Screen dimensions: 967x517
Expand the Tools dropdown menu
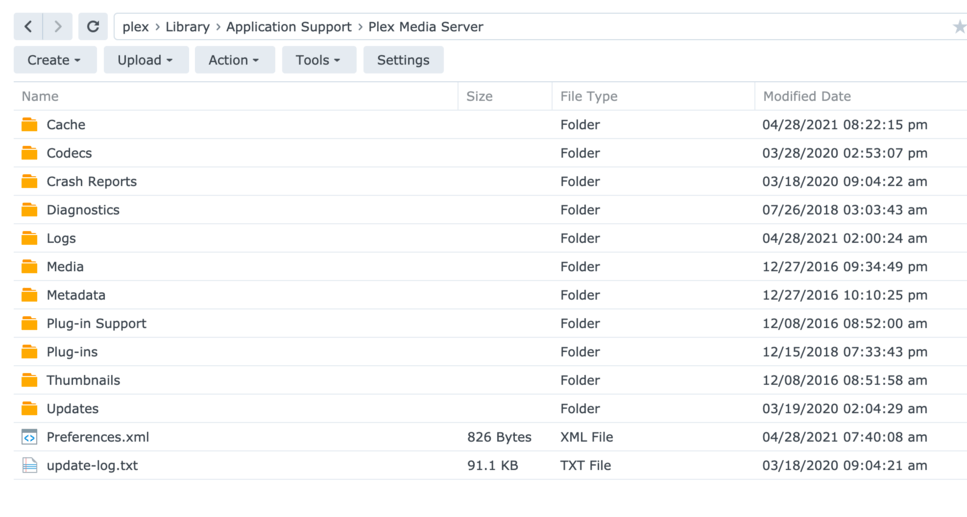click(319, 60)
